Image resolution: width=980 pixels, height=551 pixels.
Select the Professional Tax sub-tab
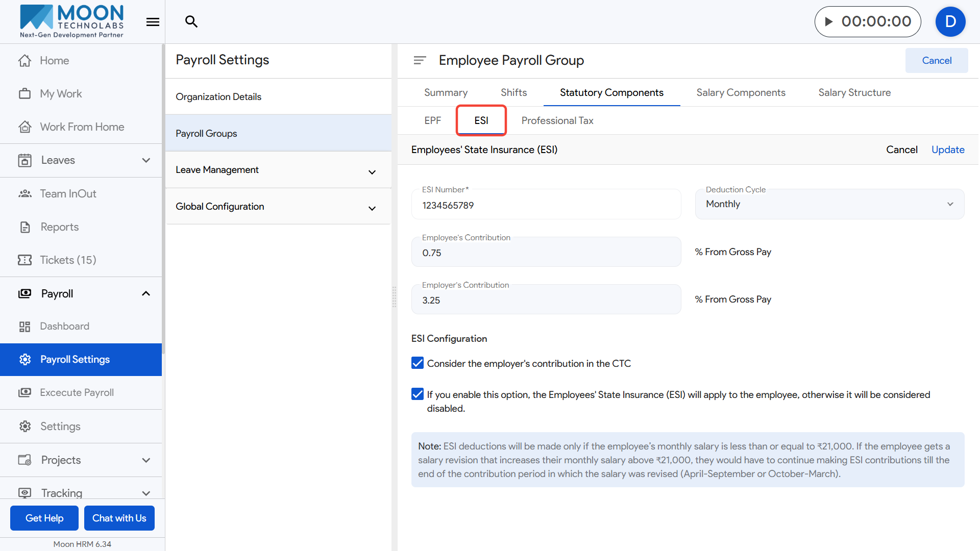[557, 120]
